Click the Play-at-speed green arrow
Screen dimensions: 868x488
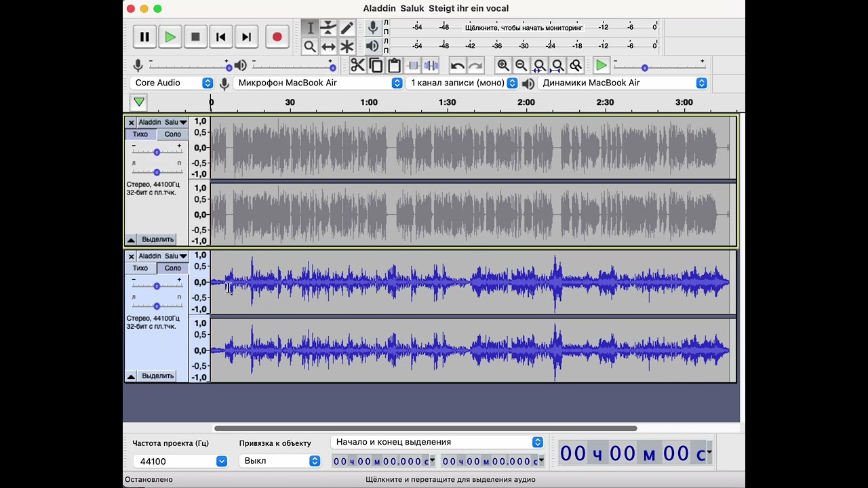tap(601, 66)
